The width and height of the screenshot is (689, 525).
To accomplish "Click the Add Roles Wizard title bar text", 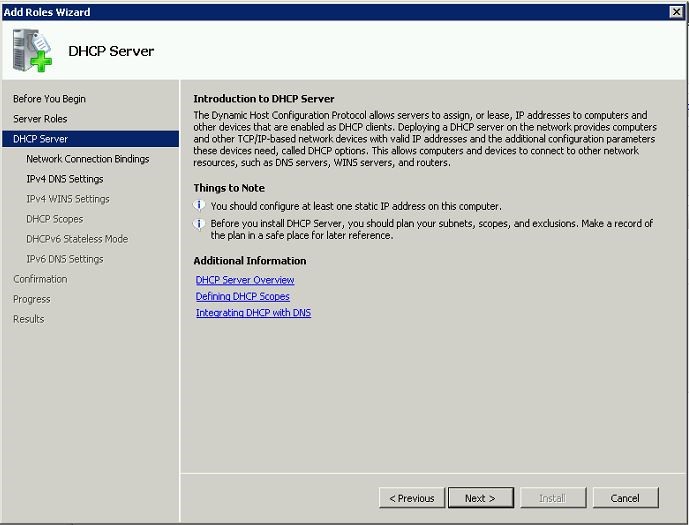I will [x=47, y=12].
